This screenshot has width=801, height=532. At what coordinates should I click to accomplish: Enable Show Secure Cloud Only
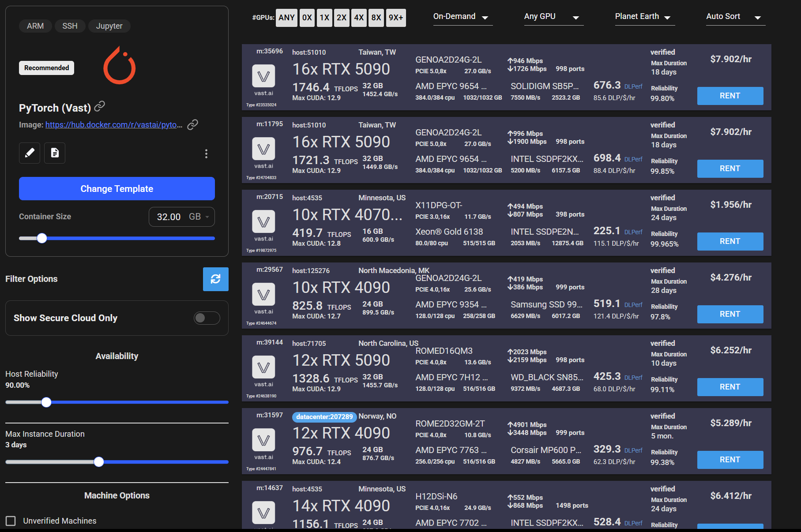(x=207, y=318)
